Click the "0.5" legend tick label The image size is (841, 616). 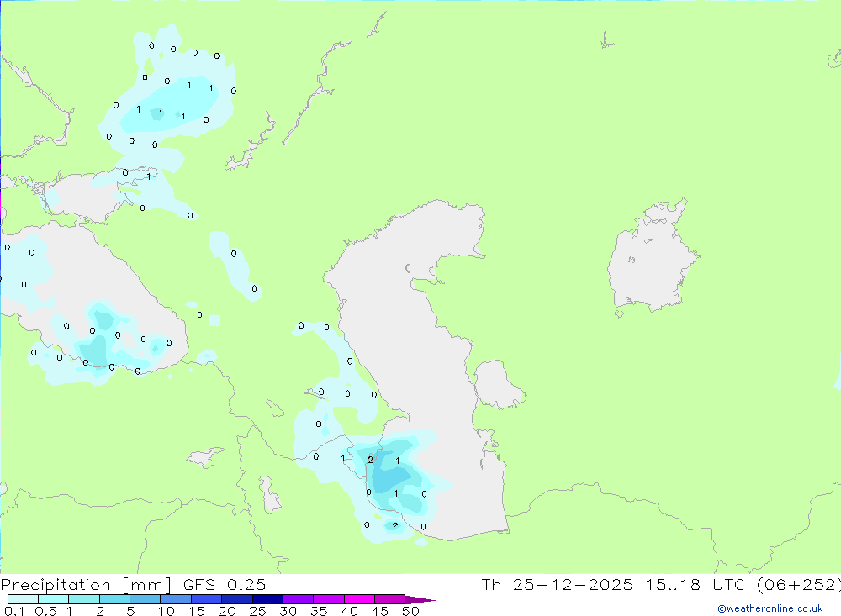pyautogui.click(x=45, y=611)
